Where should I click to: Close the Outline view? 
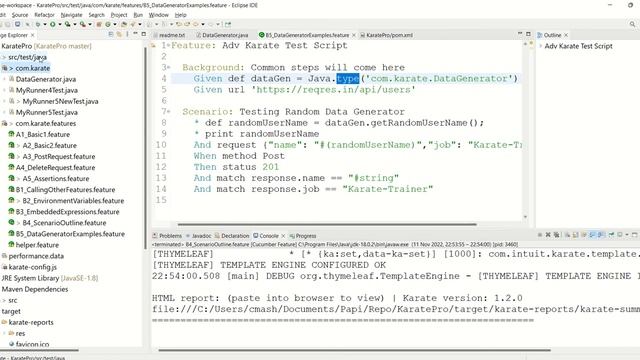[x=566, y=35]
